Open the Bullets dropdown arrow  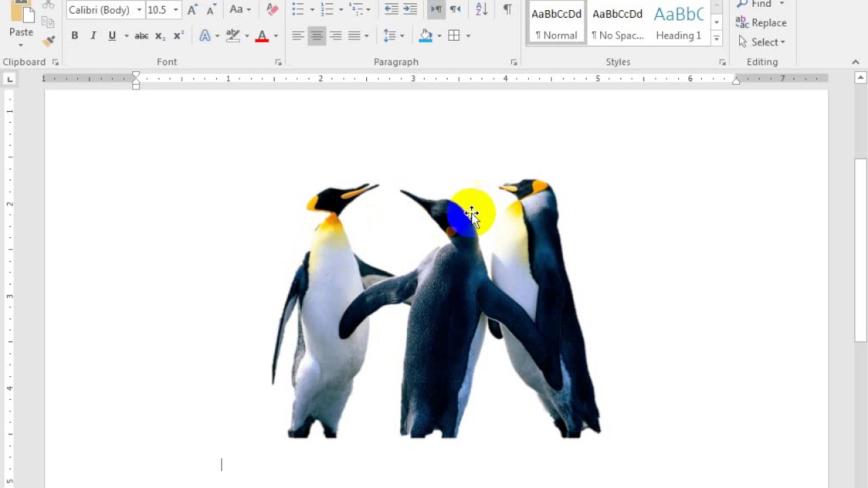311,9
